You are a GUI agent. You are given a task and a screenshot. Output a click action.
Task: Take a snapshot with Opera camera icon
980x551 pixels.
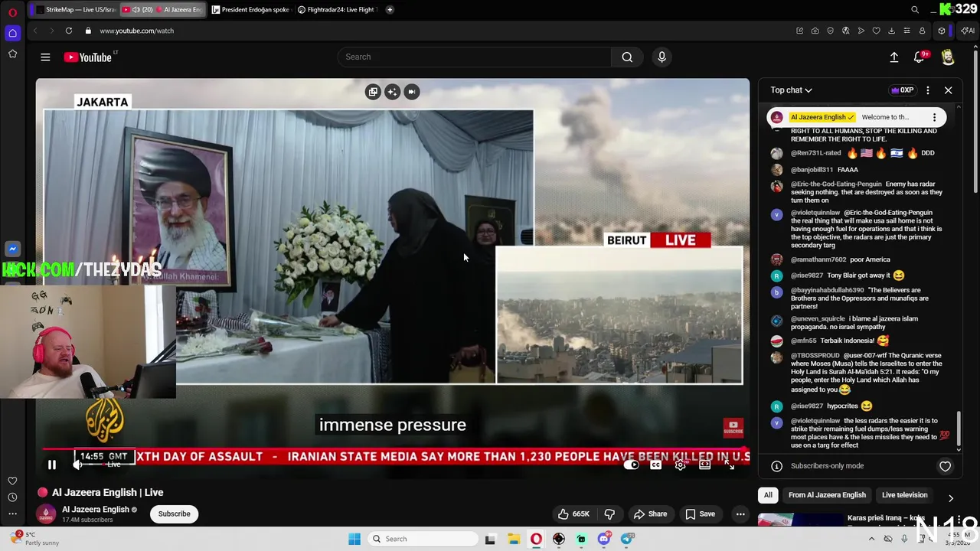coord(815,31)
